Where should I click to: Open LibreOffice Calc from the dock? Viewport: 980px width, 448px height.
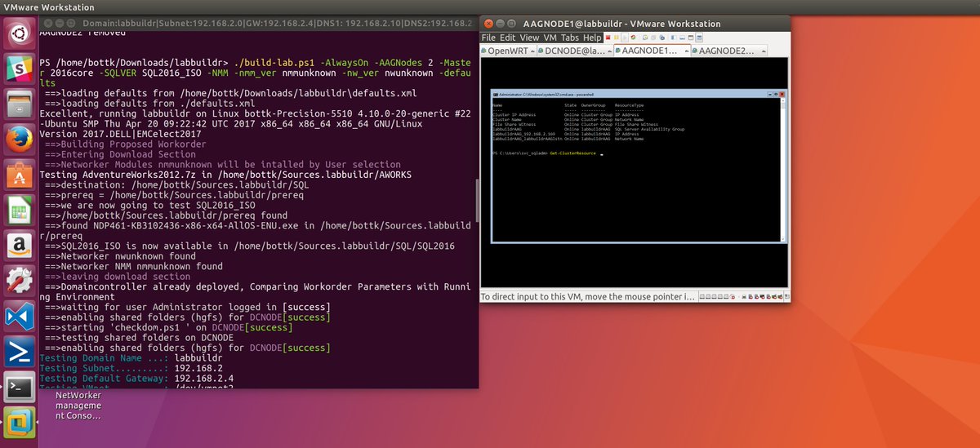(19, 211)
